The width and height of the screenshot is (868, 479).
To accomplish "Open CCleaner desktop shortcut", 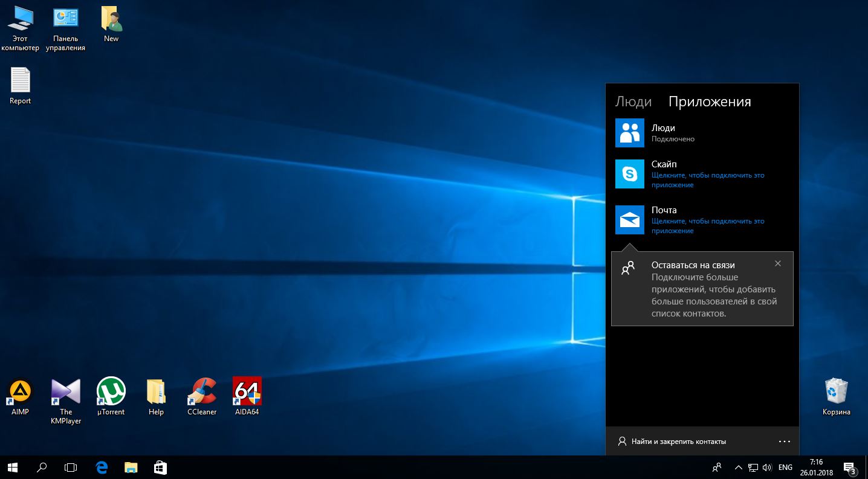I will pyautogui.click(x=202, y=392).
